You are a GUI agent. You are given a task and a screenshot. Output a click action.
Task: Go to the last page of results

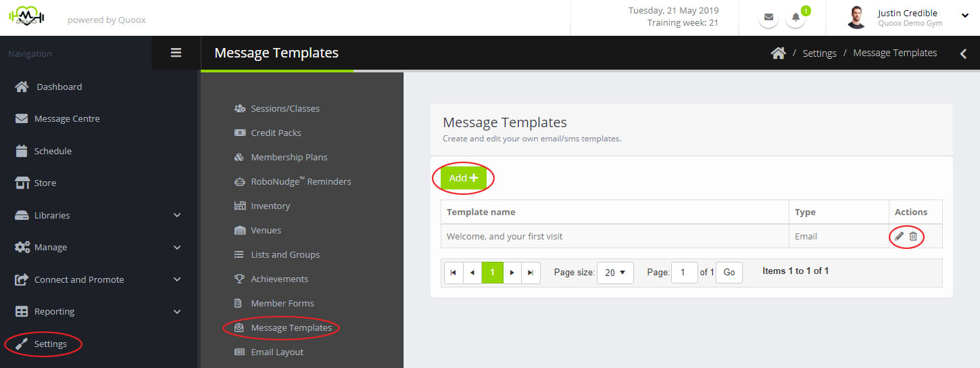(x=531, y=273)
